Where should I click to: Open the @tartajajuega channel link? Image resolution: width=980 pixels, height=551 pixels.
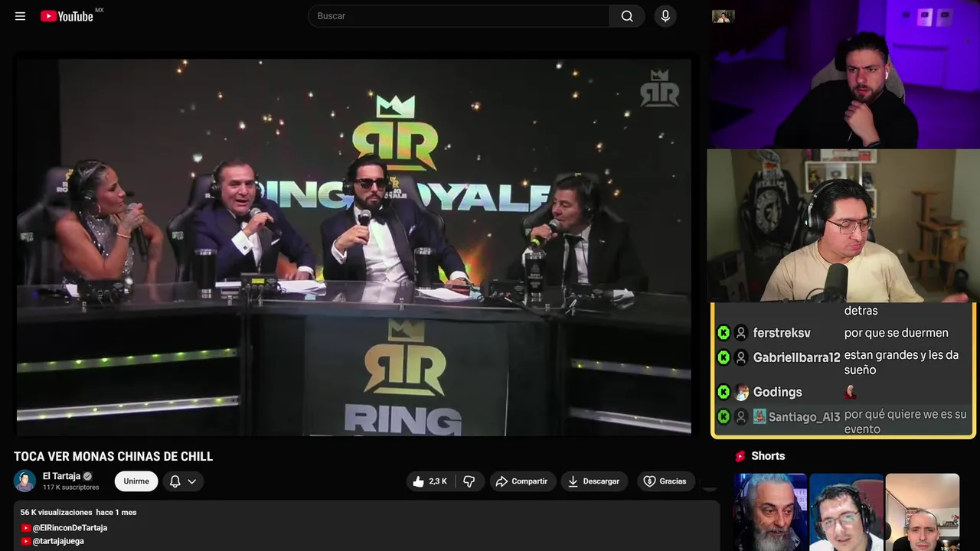tap(58, 541)
